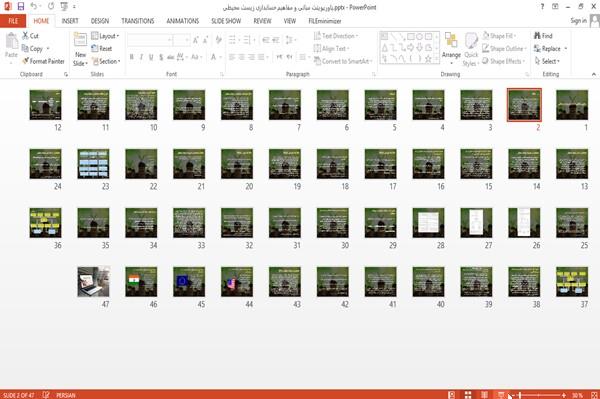Toggle Underline formatting

point(151,57)
